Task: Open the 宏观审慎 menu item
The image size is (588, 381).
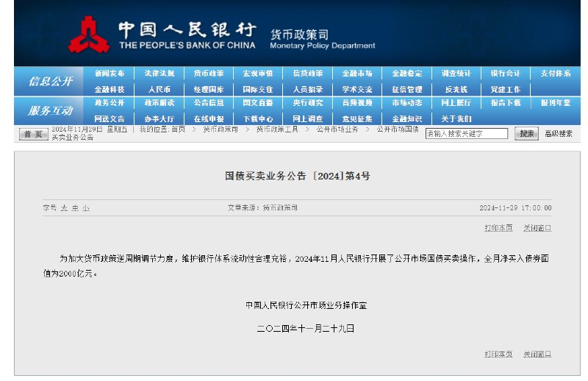Action: coord(258,74)
